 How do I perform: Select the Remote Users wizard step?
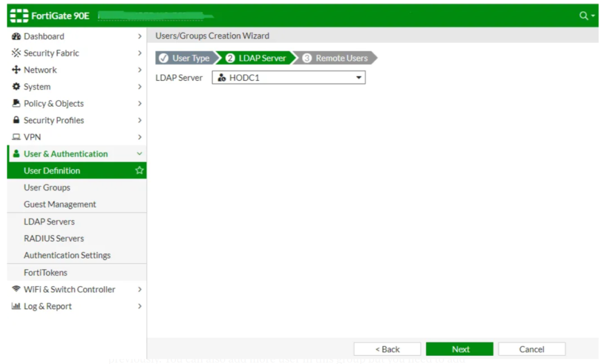[x=336, y=58]
